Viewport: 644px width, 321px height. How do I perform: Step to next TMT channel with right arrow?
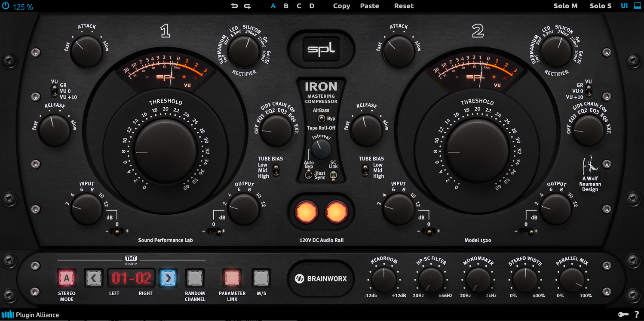[168, 278]
